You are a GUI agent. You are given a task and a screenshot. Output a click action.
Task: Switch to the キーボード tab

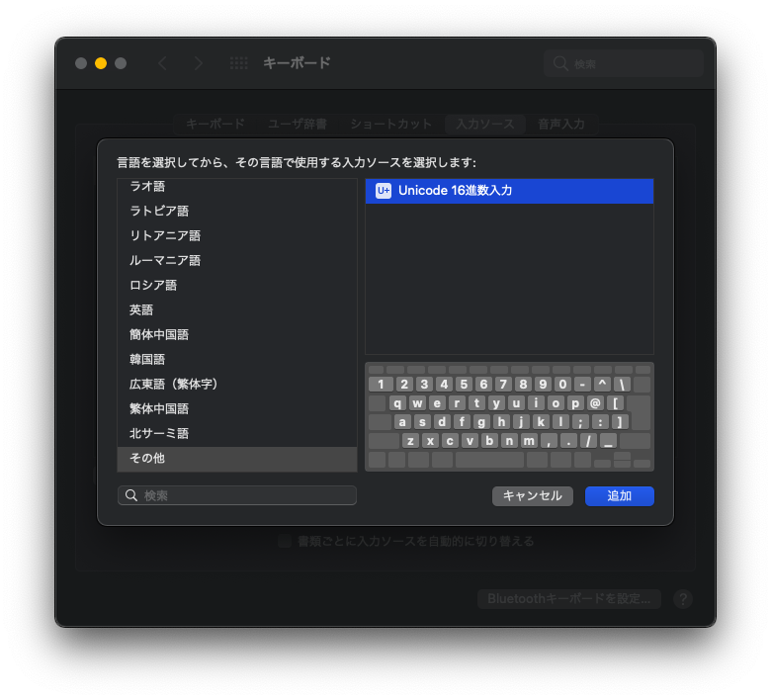tap(215, 124)
